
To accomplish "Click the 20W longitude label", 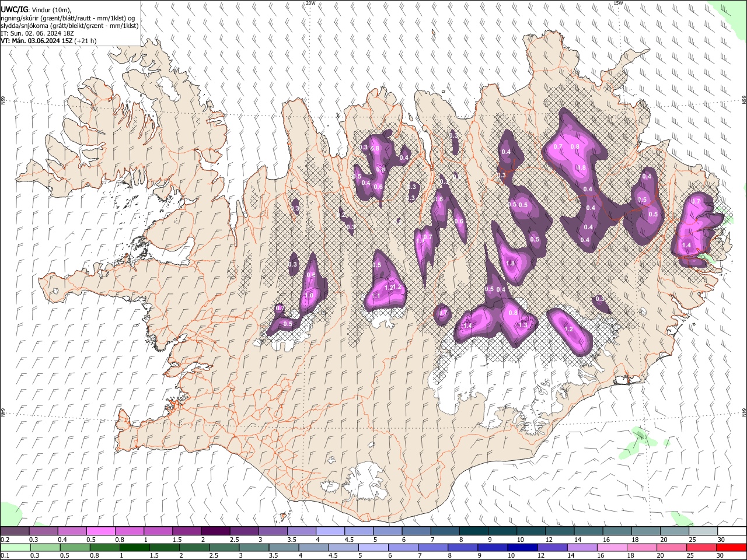I will [x=311, y=3].
